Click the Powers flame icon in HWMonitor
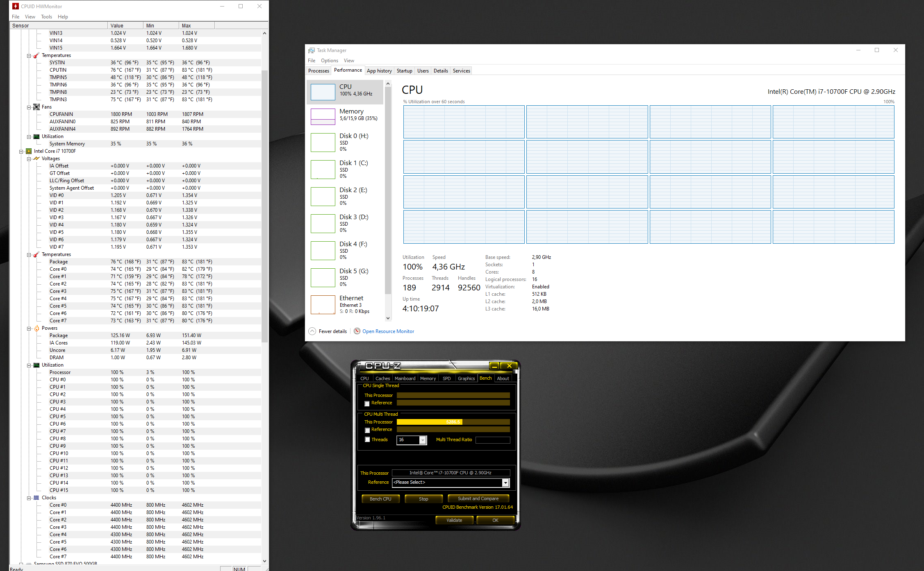 tap(36, 328)
